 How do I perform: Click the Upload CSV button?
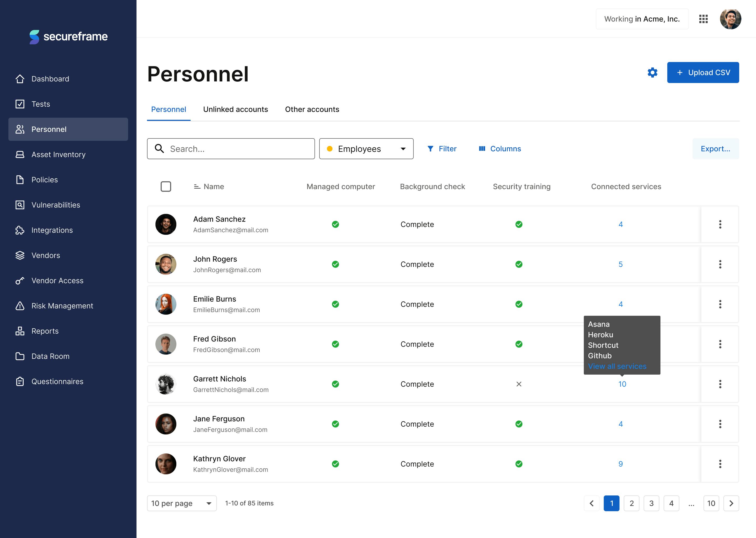tap(703, 73)
